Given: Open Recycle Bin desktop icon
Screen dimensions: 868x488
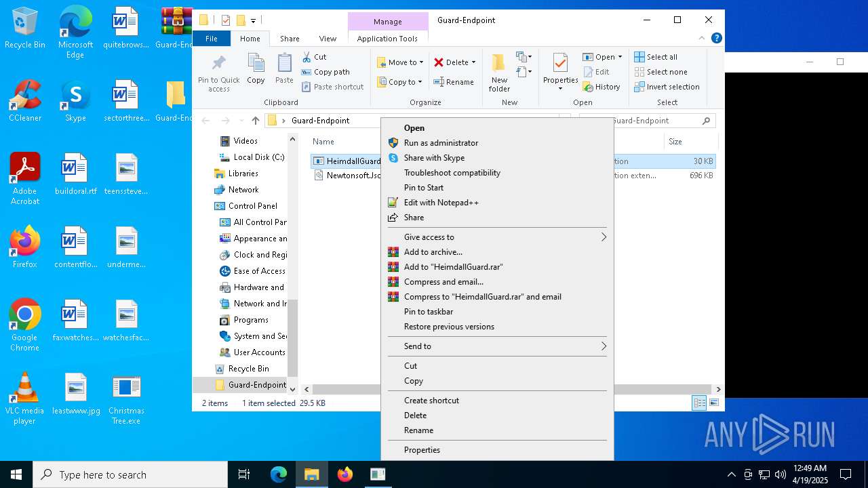Looking at the screenshot, I should (x=25, y=29).
